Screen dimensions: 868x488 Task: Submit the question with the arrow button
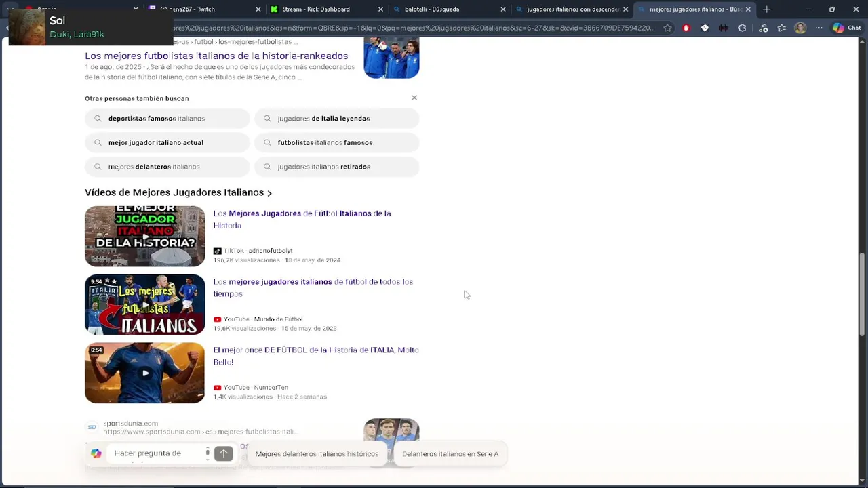(x=224, y=453)
